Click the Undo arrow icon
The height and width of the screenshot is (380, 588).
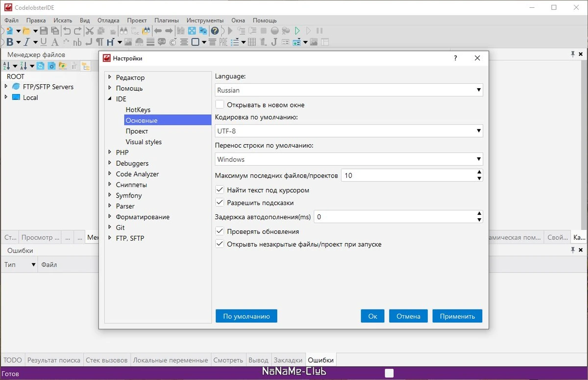(x=67, y=30)
